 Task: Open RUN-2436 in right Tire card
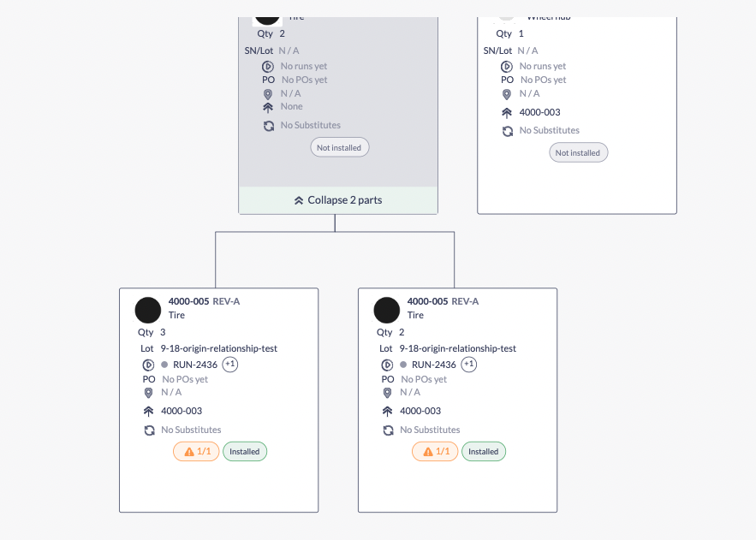434,365
